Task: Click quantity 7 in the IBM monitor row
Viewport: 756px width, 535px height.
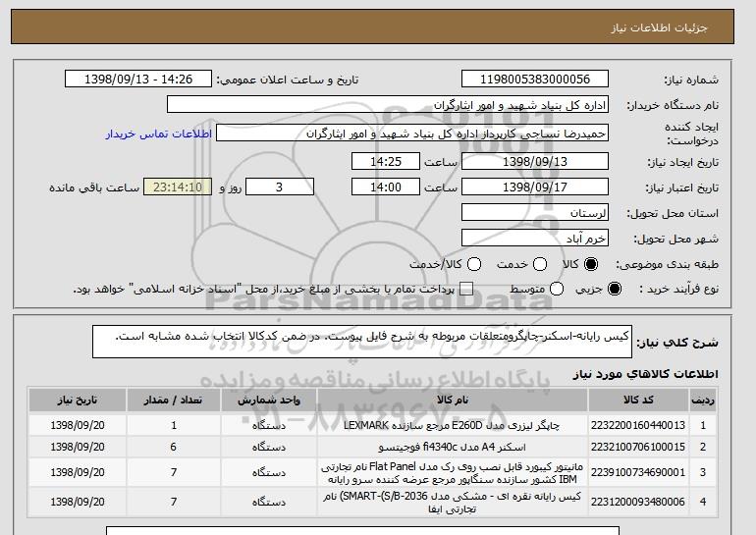Action: pos(174,473)
